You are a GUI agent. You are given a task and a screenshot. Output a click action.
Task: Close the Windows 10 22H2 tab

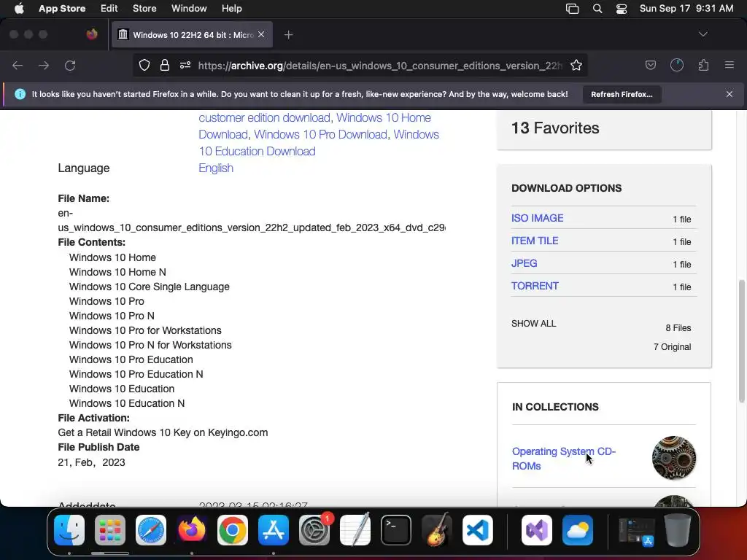(261, 34)
